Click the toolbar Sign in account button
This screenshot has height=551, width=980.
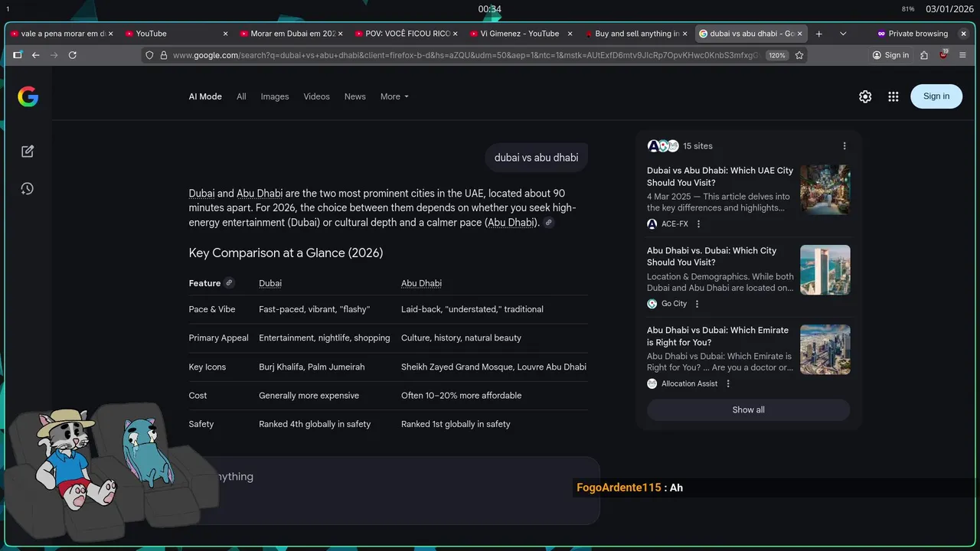(890, 55)
